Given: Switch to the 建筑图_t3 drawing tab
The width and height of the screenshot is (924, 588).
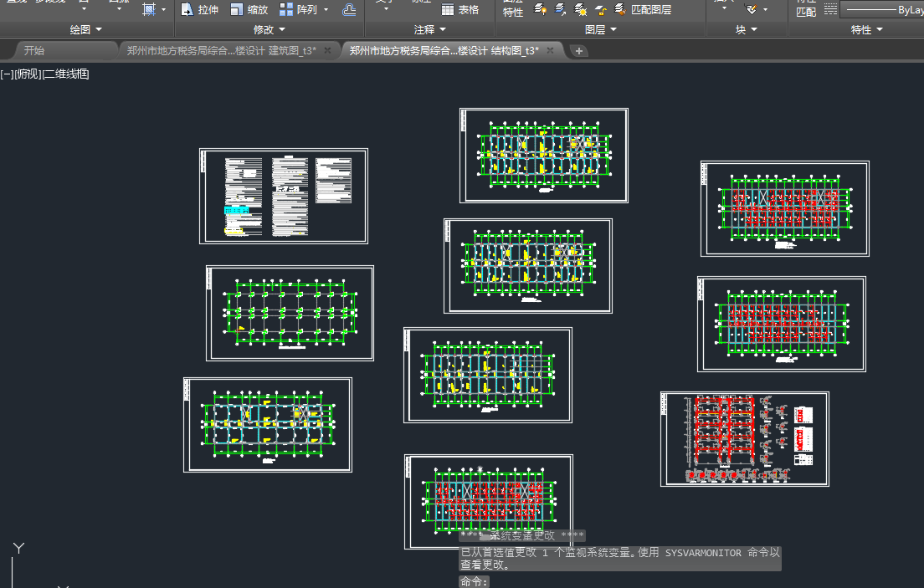Looking at the screenshot, I should click(x=221, y=51).
